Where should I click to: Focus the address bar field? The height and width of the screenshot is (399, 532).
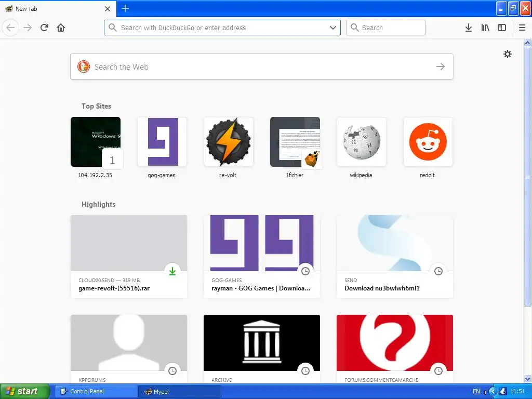(x=222, y=28)
